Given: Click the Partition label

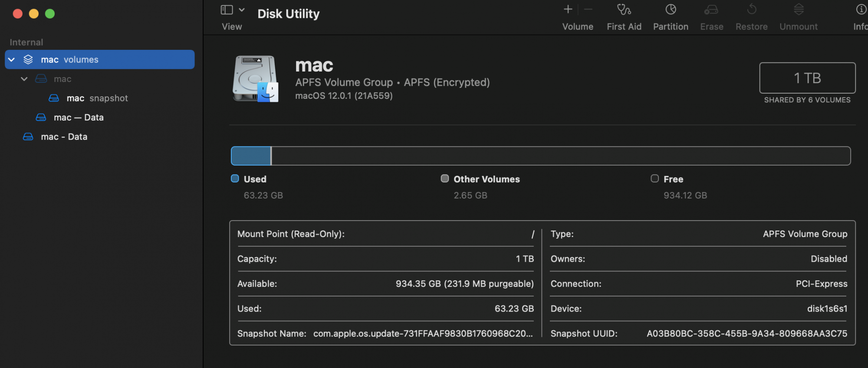Looking at the screenshot, I should tap(671, 27).
